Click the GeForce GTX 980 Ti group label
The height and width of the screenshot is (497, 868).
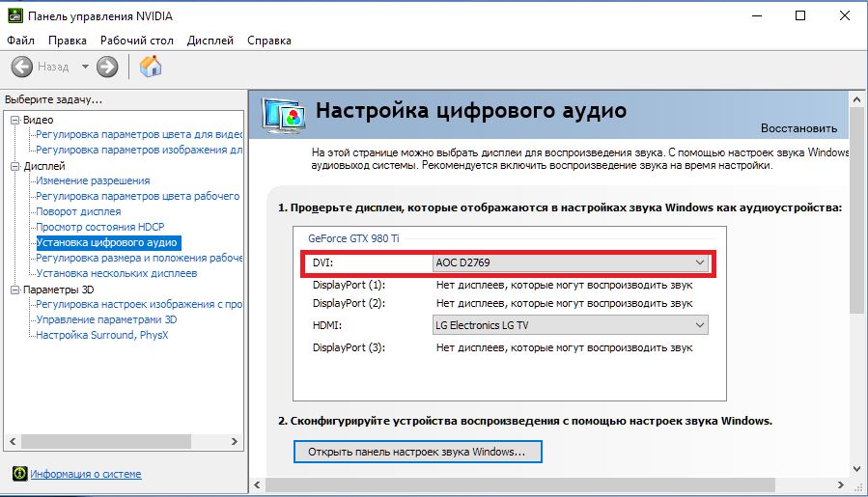(353, 238)
